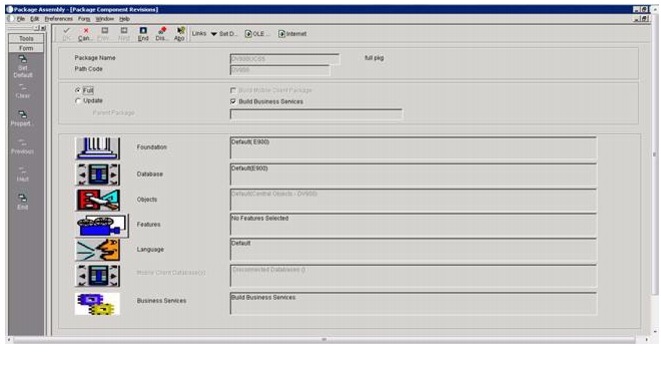Viewport: 661px width, 366px height.
Task: Click the Previous toolbar icon
Action: point(105,30)
